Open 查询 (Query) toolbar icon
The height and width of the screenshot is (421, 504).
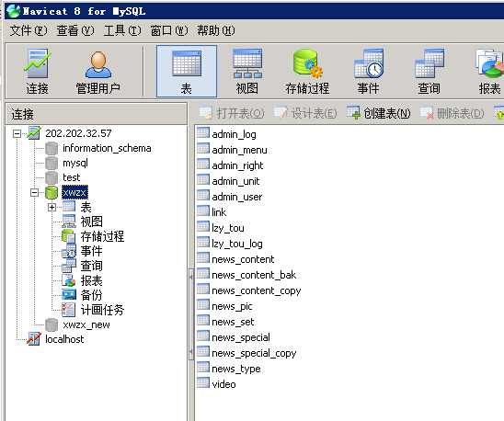click(430, 72)
